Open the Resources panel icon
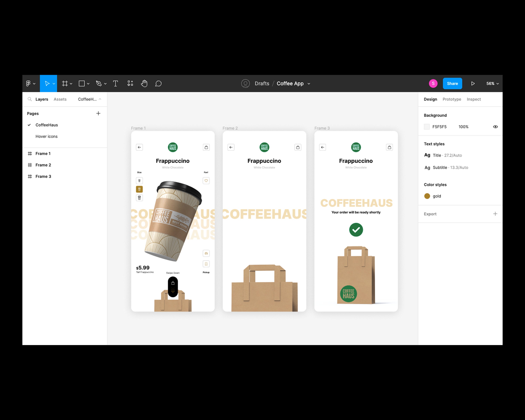This screenshot has height=420, width=525. point(130,83)
